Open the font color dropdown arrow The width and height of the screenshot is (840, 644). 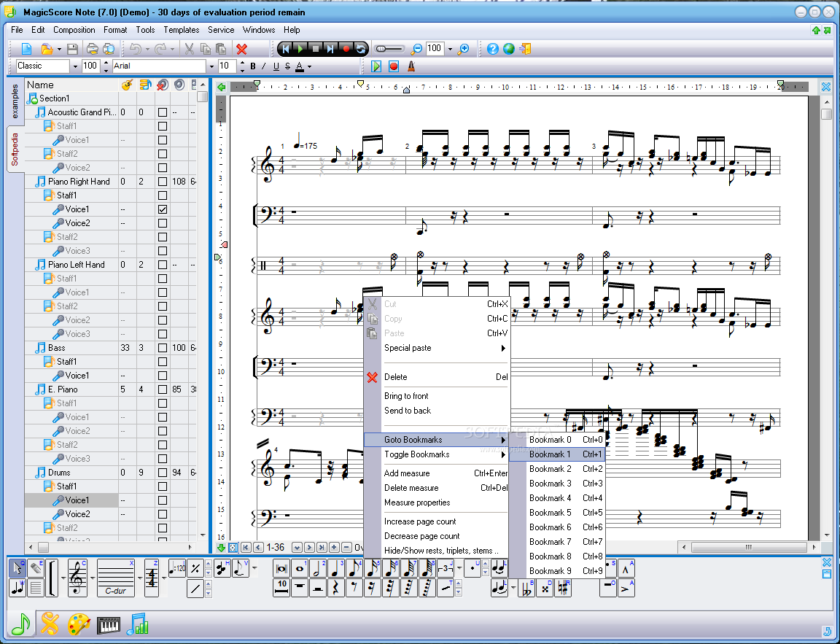point(310,66)
